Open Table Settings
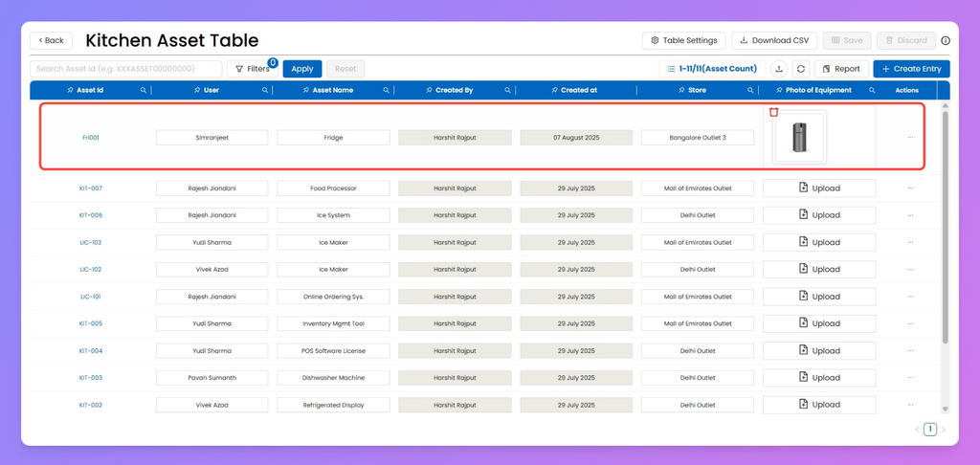This screenshot has width=980, height=465. click(x=683, y=41)
